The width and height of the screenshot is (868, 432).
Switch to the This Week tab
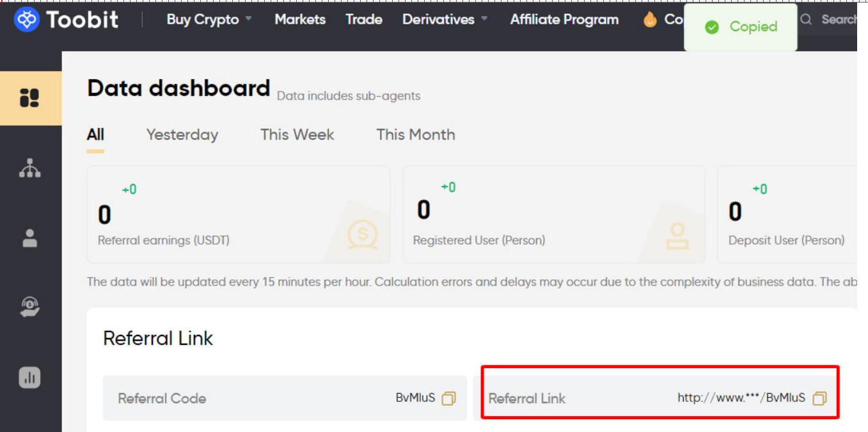(297, 135)
